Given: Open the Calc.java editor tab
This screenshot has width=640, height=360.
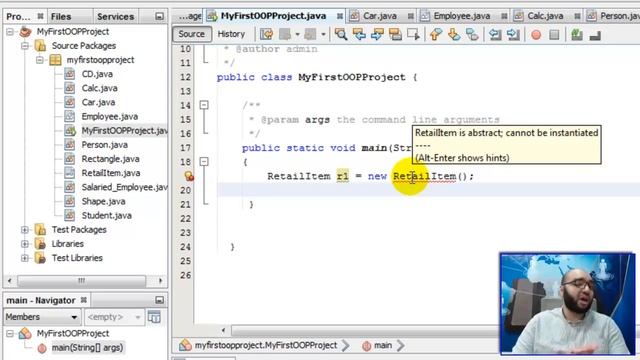Looking at the screenshot, I should tap(545, 16).
